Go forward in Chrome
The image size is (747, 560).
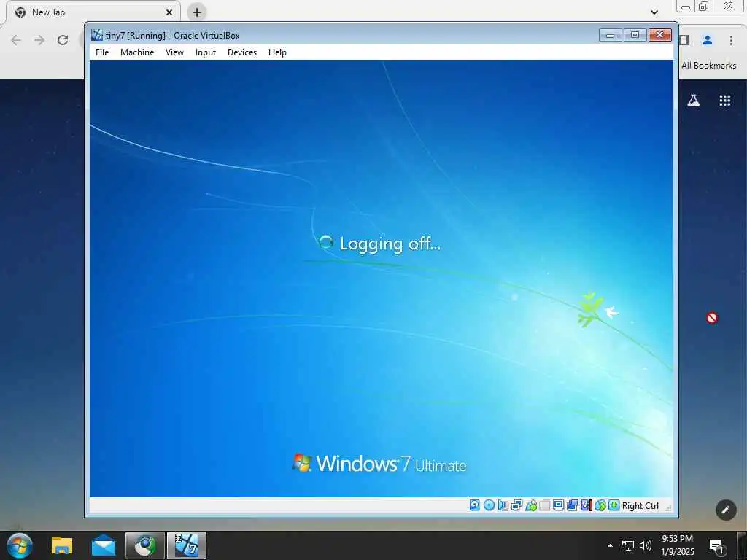[x=39, y=40]
